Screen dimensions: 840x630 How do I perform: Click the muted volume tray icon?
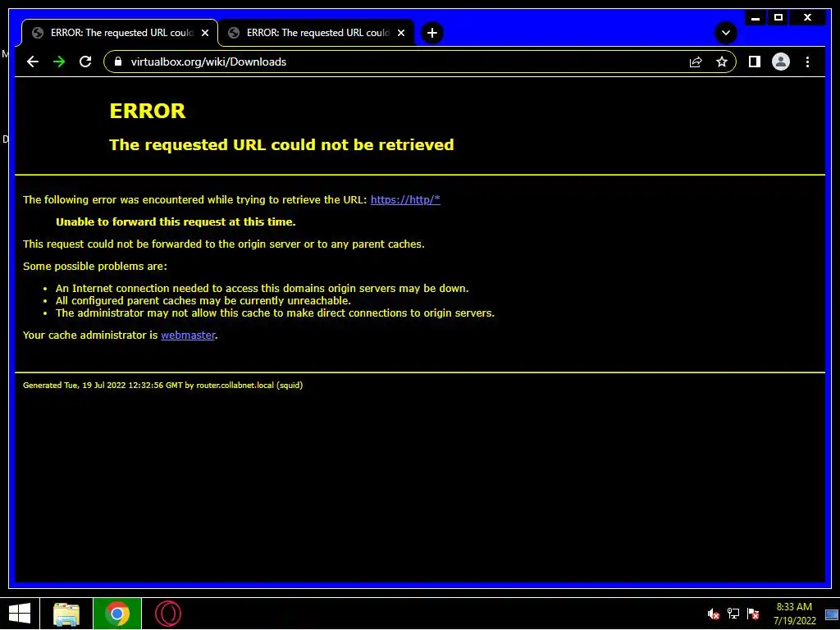713,614
